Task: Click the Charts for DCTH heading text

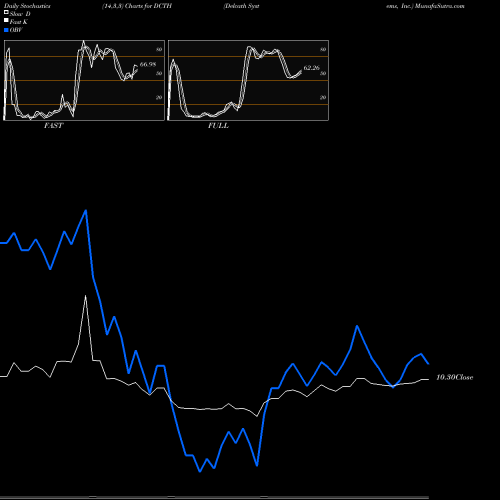Action: pyautogui.click(x=148, y=6)
